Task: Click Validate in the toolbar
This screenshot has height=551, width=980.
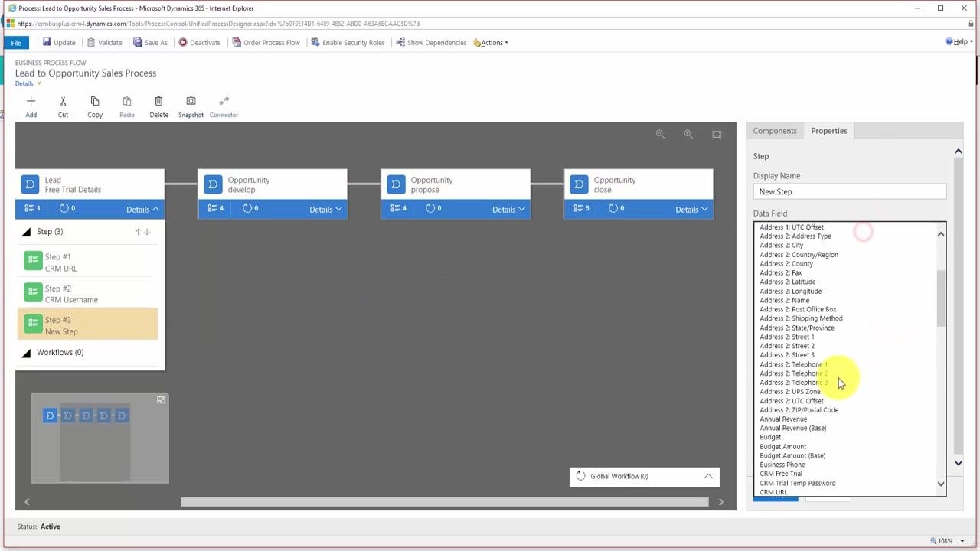Action: tap(104, 43)
